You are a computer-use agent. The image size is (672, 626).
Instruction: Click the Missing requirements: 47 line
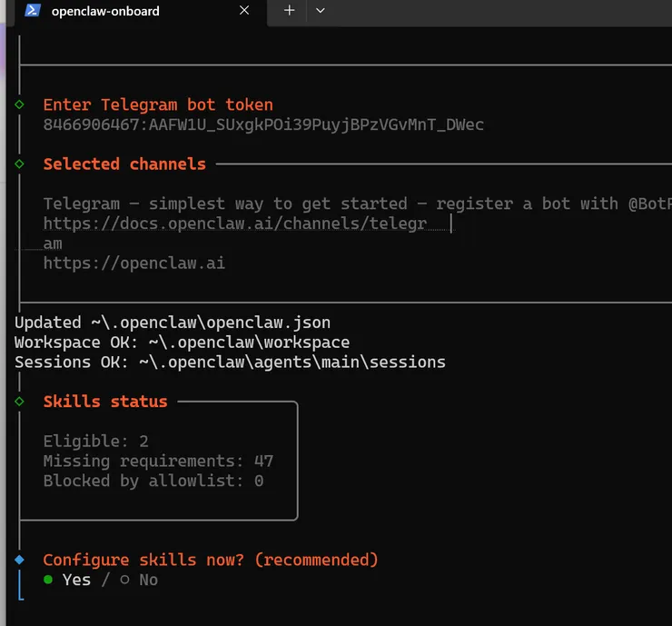(158, 462)
